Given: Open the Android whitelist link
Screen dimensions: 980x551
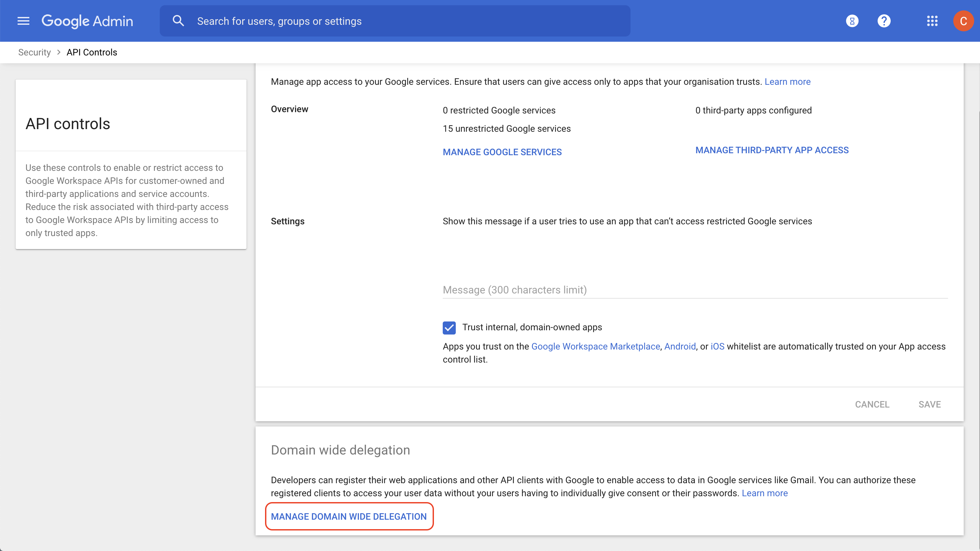Looking at the screenshot, I should click(680, 346).
